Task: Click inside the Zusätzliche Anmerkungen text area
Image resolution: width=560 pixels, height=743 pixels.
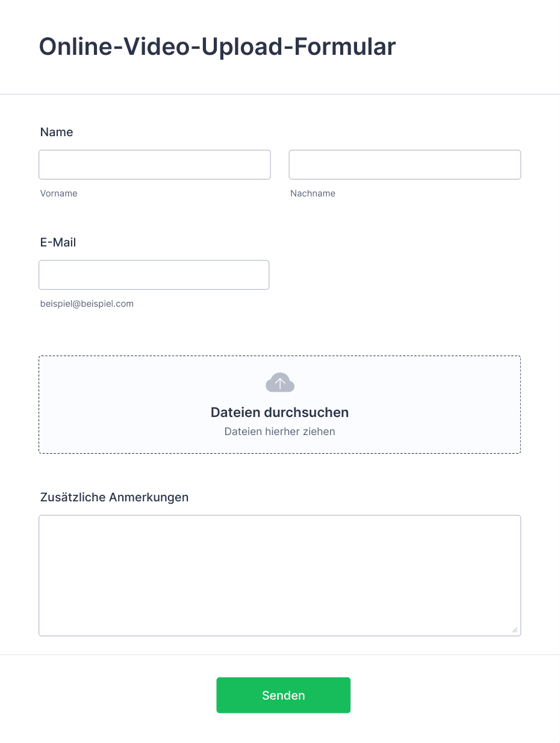Action: pyautogui.click(x=279, y=575)
